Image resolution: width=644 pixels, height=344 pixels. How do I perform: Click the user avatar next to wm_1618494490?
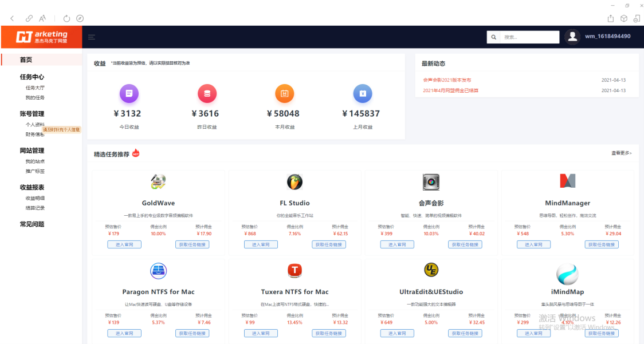coord(572,37)
